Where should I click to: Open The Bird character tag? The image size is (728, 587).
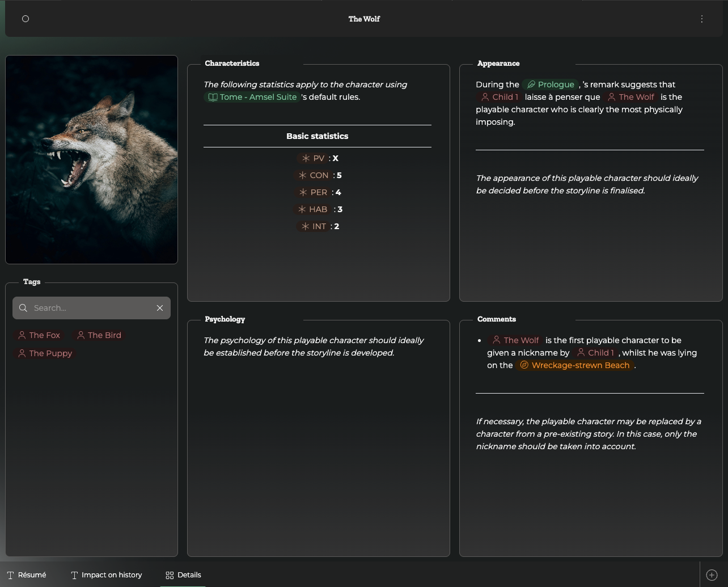[99, 335]
